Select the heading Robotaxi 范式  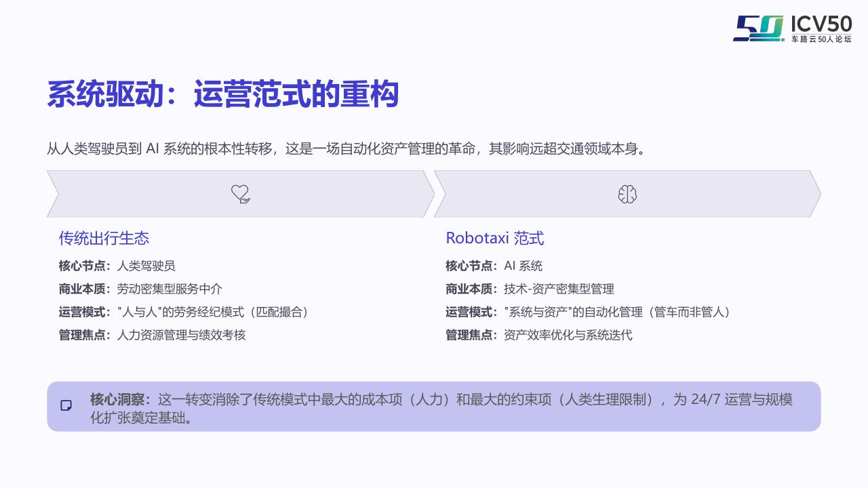click(x=494, y=238)
